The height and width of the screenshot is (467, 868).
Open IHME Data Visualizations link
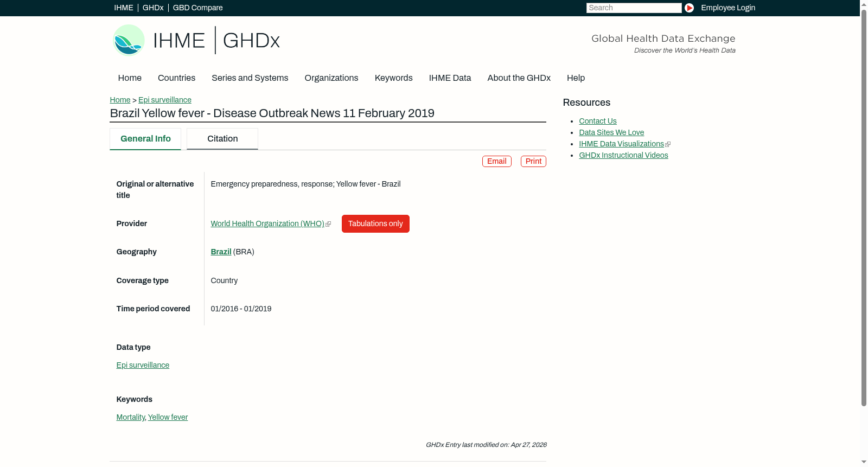point(621,144)
